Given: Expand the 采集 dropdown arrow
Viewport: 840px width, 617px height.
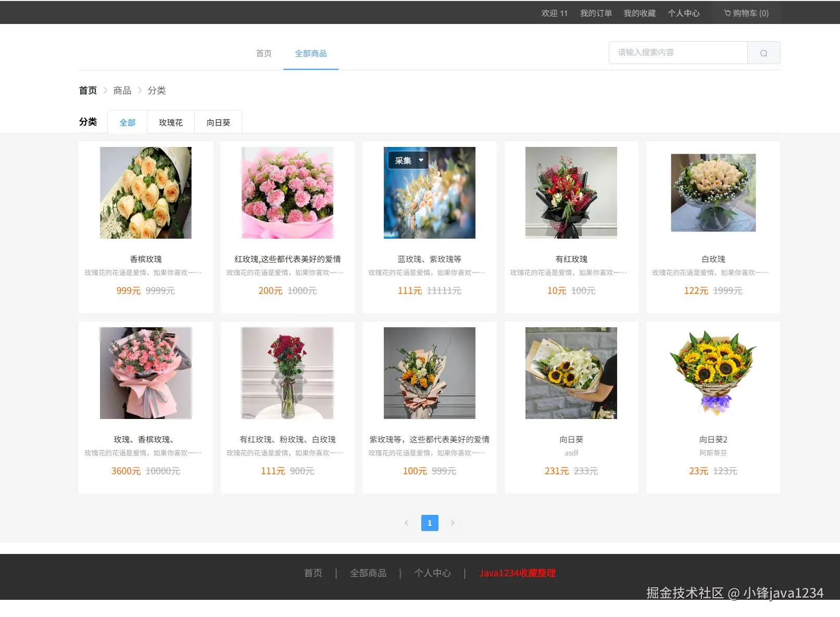Looking at the screenshot, I should 421,161.
